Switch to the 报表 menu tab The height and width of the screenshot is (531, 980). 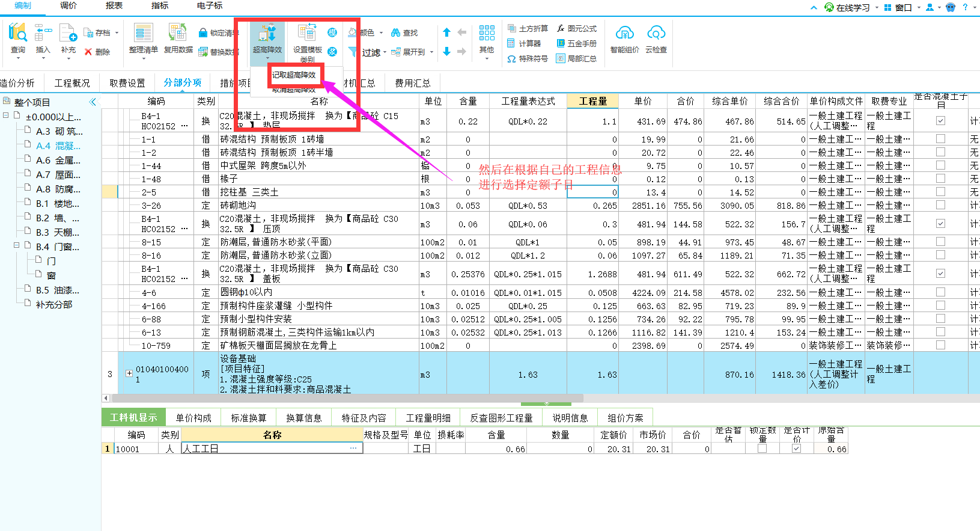[114, 5]
